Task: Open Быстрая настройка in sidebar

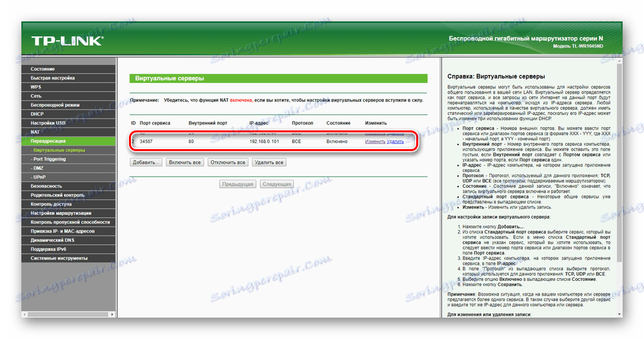Action: pyautogui.click(x=69, y=78)
